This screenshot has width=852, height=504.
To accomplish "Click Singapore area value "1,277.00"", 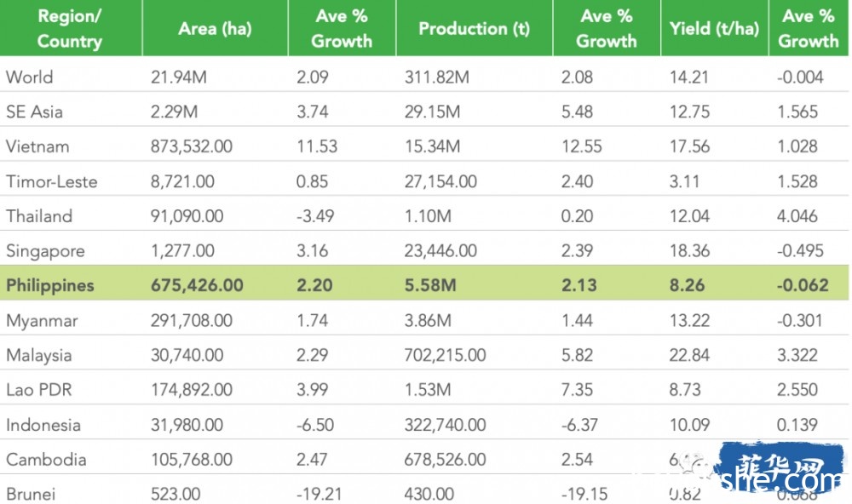I will click(182, 251).
